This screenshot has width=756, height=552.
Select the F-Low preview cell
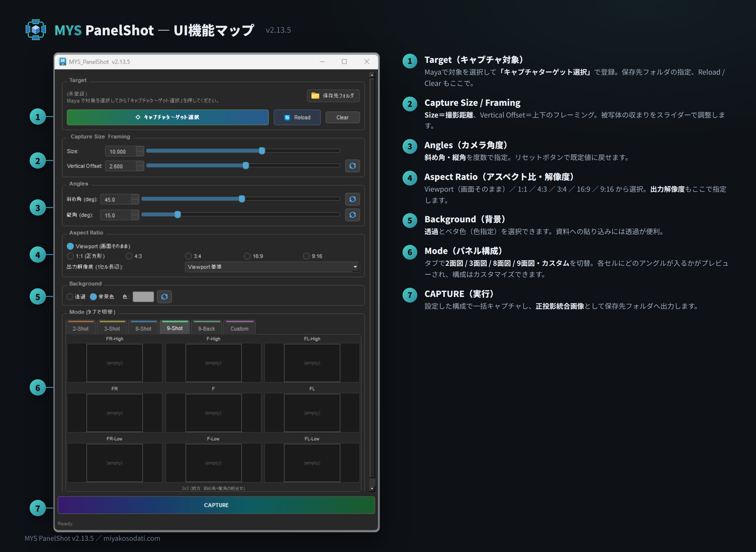(214, 463)
